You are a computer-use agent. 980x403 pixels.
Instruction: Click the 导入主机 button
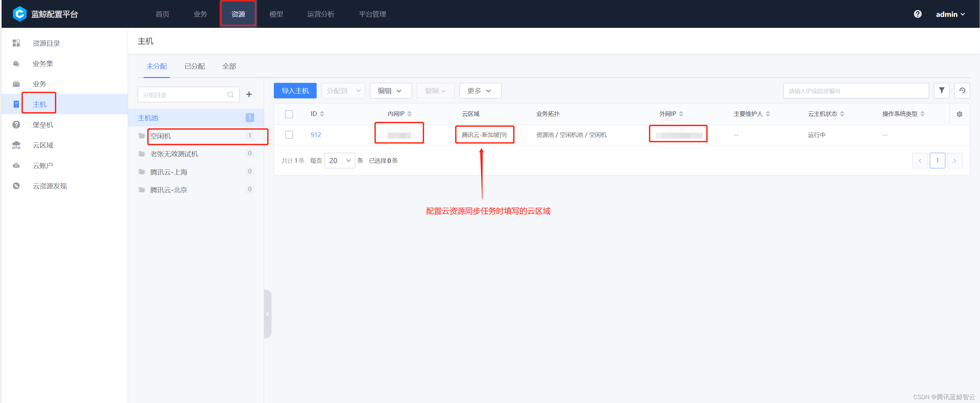295,90
